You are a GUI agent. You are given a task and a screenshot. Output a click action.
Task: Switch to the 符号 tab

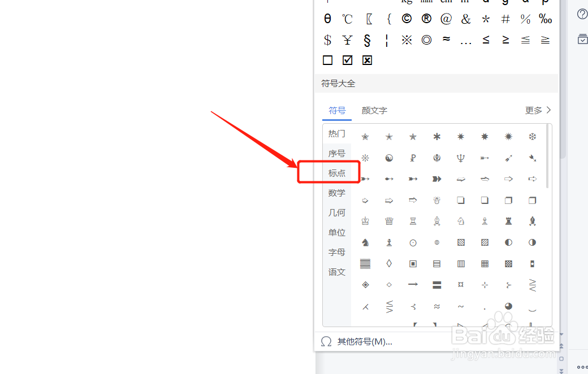[x=337, y=111]
